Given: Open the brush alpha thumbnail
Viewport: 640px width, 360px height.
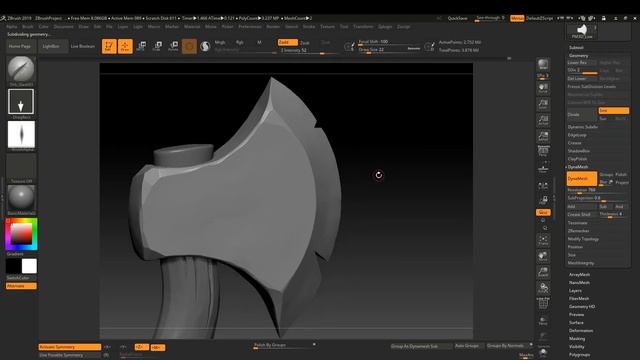Looking at the screenshot, I should (21, 134).
